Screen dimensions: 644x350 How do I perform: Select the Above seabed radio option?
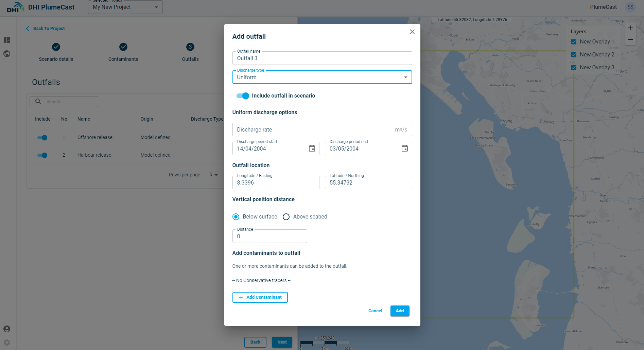tap(286, 217)
